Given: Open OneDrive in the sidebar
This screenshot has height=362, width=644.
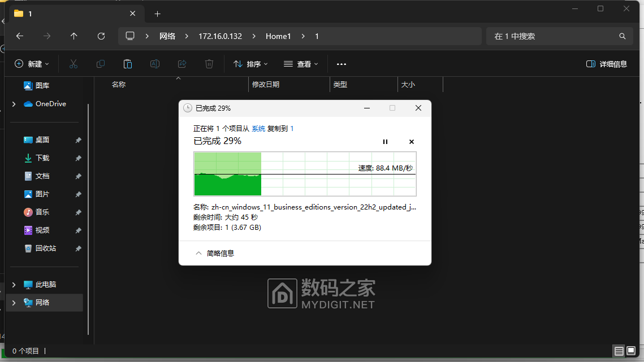Looking at the screenshot, I should coord(50,104).
